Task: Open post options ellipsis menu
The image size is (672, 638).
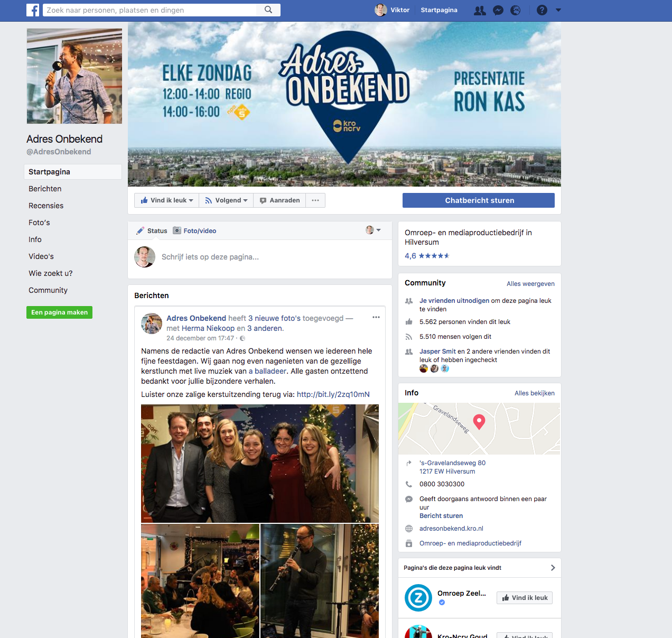Action: pos(376,317)
